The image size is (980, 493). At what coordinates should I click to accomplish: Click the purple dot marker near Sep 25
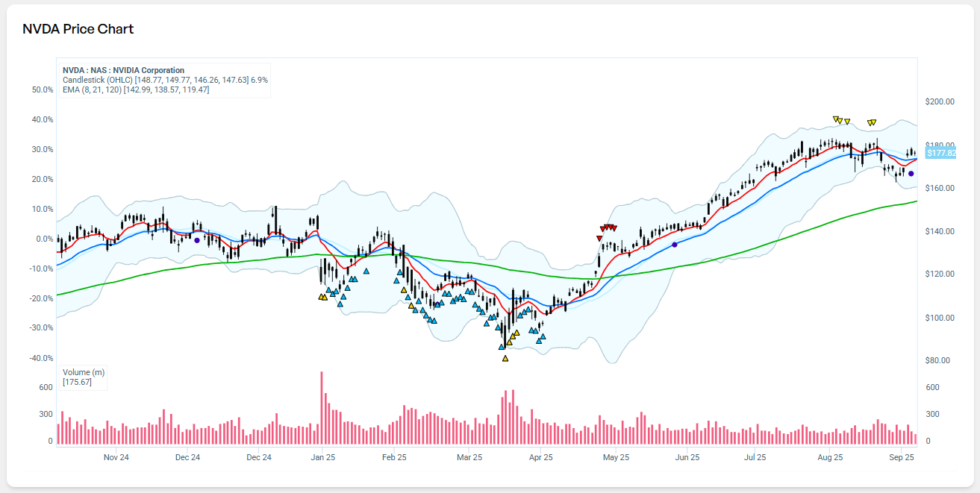(911, 174)
